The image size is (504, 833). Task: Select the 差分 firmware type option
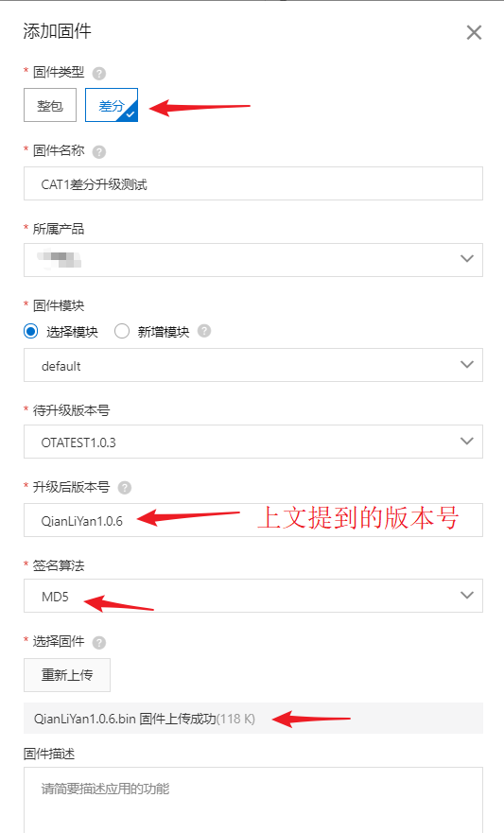[x=112, y=105]
